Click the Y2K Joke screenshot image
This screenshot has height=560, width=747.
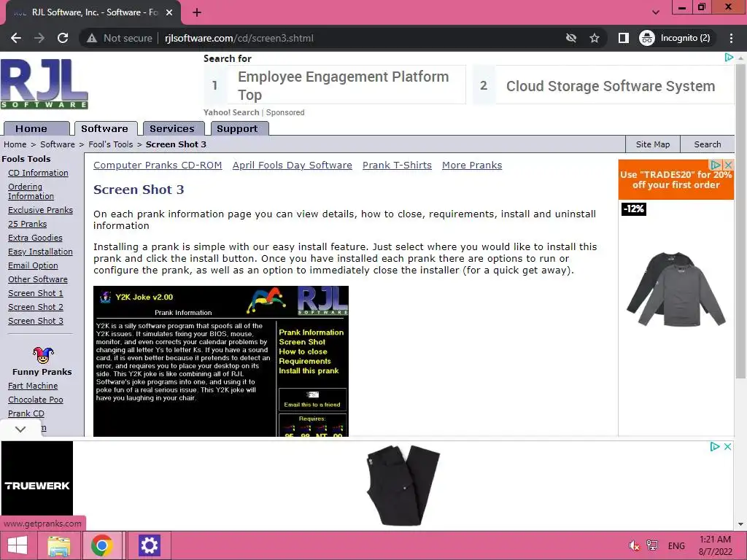tap(221, 361)
